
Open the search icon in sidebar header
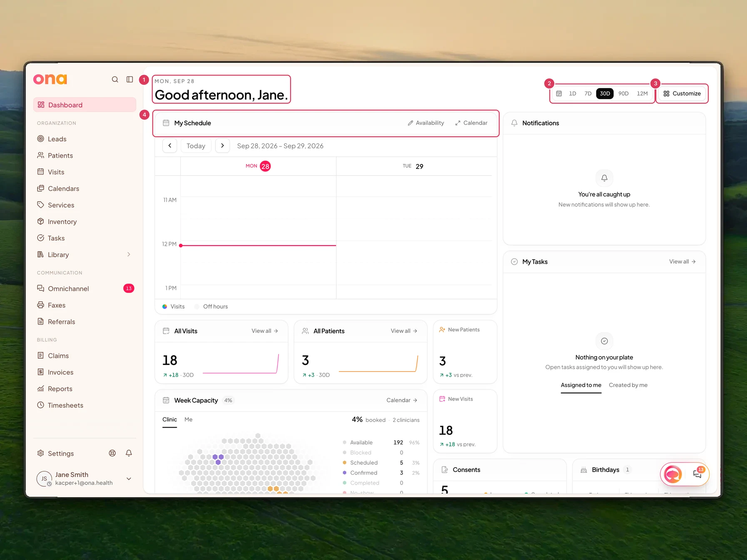(115, 79)
